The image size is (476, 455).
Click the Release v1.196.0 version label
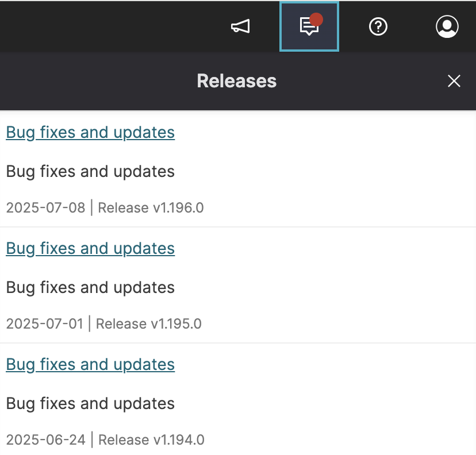point(150,207)
